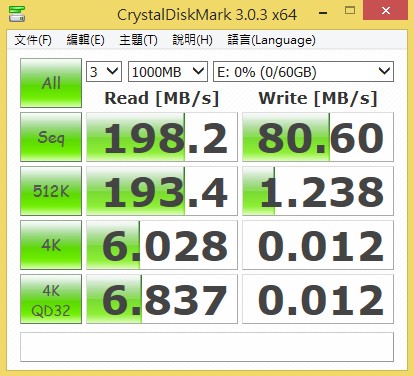Start the Seq sequential test

[51, 137]
